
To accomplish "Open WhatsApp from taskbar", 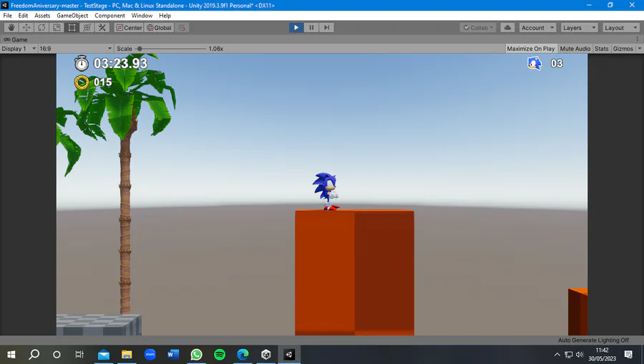I will pyautogui.click(x=196, y=354).
